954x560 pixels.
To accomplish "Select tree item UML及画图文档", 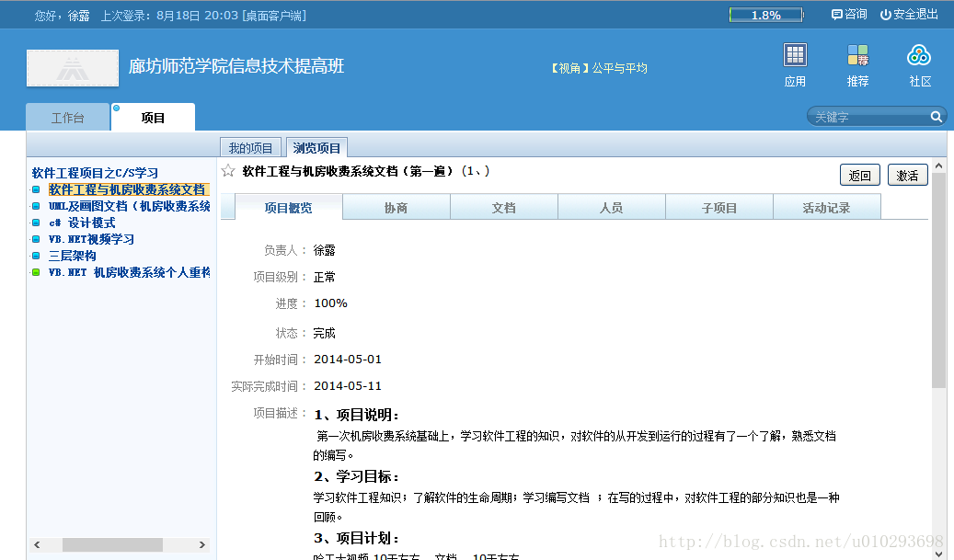I will 129,206.
